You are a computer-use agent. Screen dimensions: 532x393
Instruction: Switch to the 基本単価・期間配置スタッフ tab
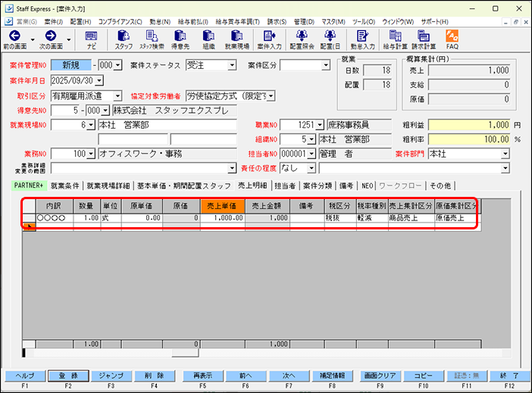184,186
